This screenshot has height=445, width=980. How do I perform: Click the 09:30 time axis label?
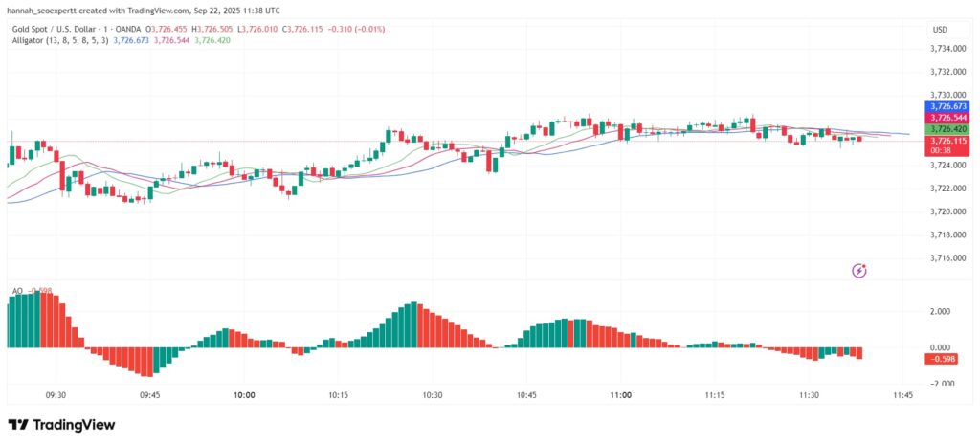(56, 394)
